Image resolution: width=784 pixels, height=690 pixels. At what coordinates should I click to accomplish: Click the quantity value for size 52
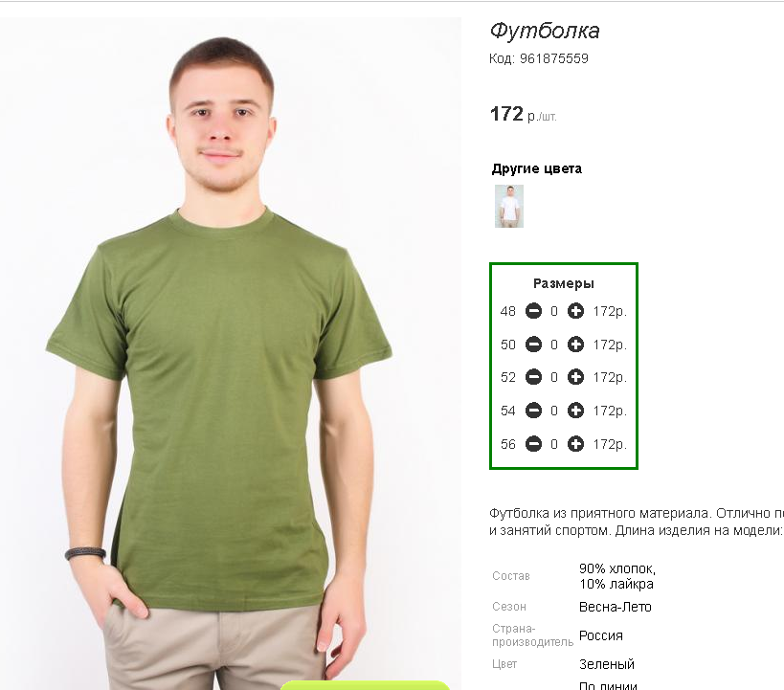pyautogui.click(x=554, y=377)
